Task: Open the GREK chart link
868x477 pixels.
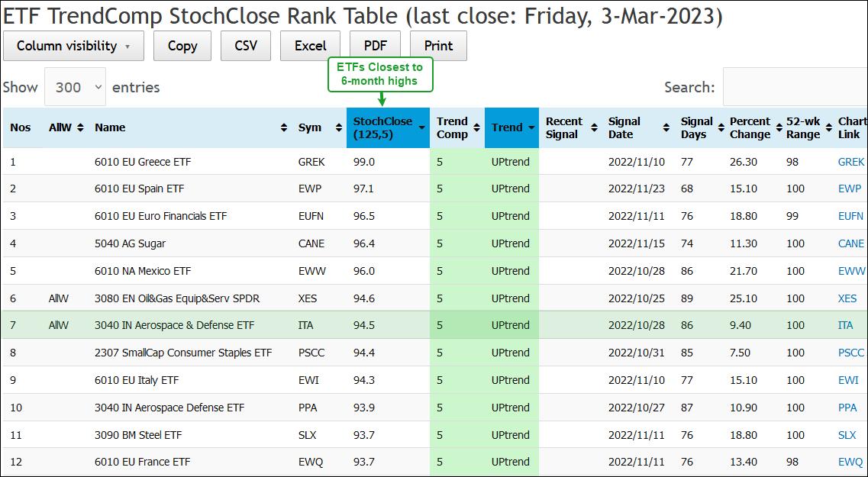Action: pos(850,162)
